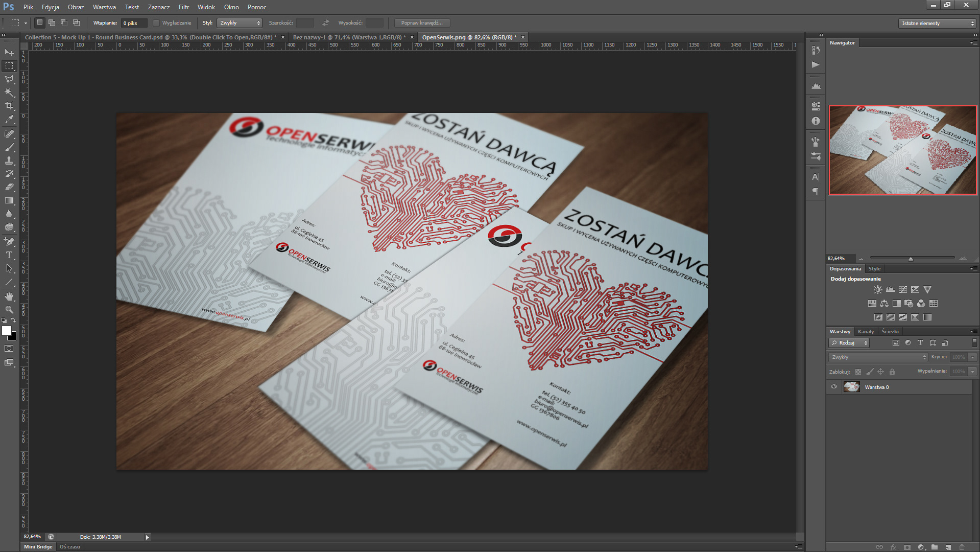The width and height of the screenshot is (980, 552).
Task: Open the Krycie opacity slider arrow
Action: tap(973, 357)
